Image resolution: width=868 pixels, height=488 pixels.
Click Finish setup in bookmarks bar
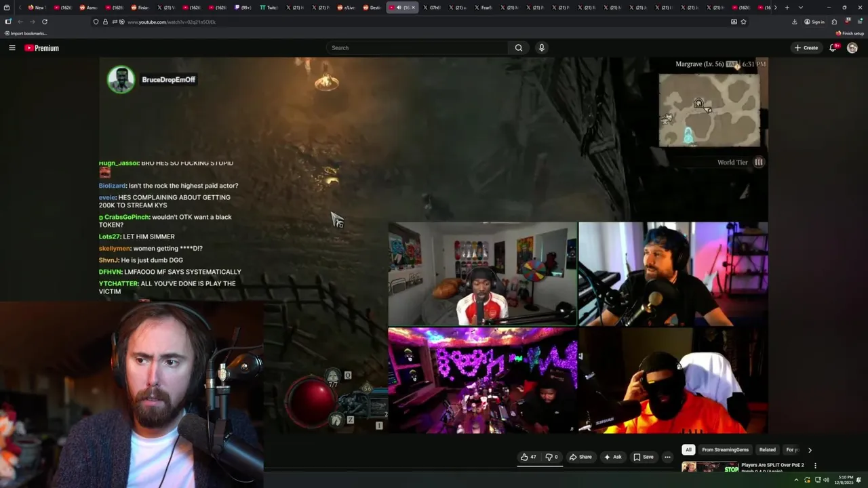(x=850, y=33)
